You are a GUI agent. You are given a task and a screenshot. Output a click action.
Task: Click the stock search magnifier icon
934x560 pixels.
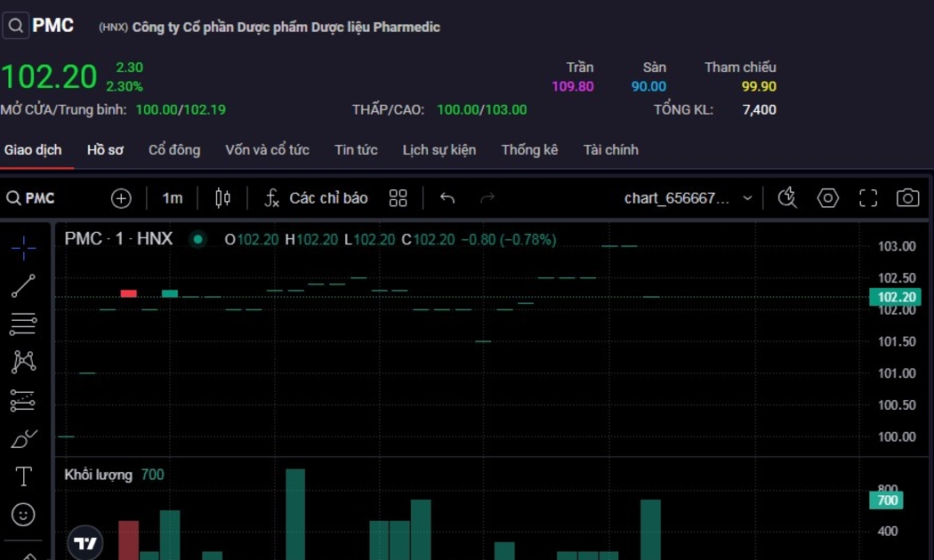coord(15,26)
